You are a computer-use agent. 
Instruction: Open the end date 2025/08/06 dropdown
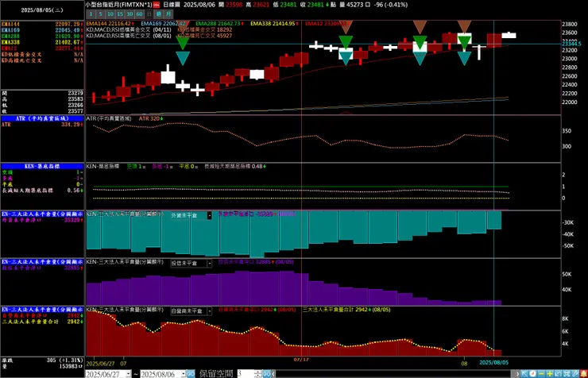[183, 373]
